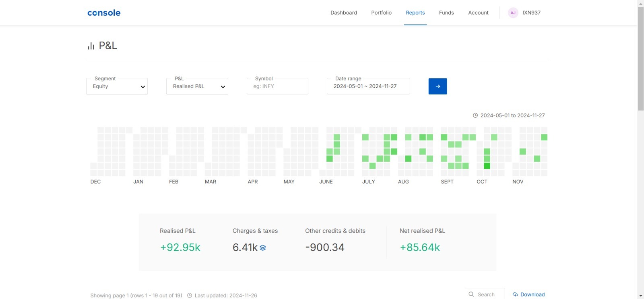Open the Segment dropdown

[x=117, y=86]
